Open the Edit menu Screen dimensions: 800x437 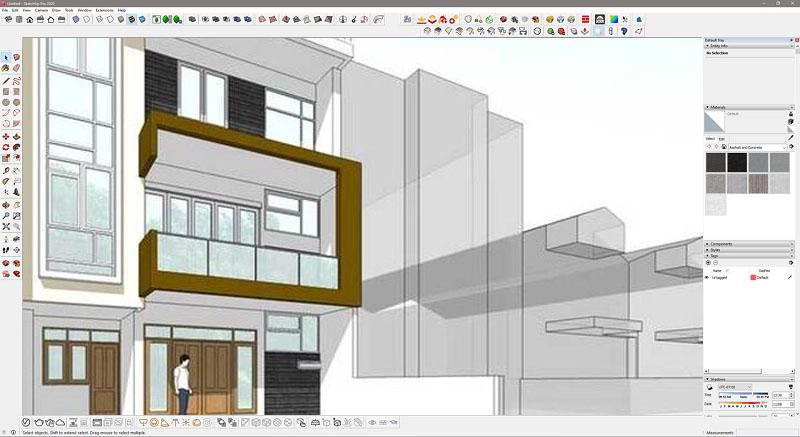[15, 10]
